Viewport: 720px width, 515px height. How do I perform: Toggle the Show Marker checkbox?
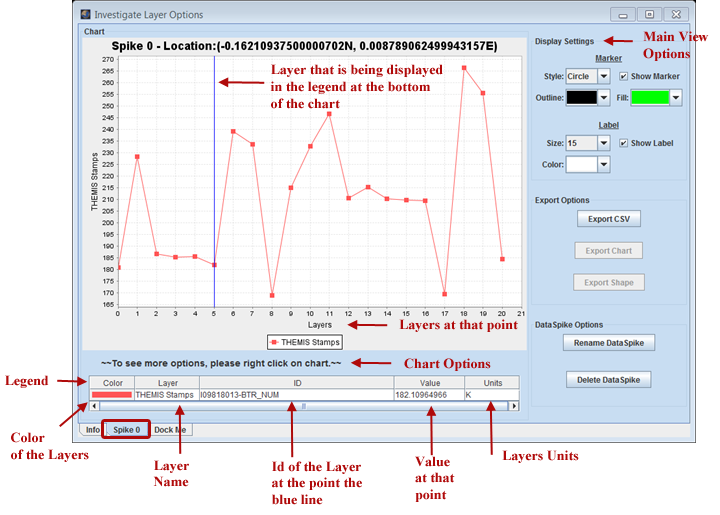(x=625, y=76)
